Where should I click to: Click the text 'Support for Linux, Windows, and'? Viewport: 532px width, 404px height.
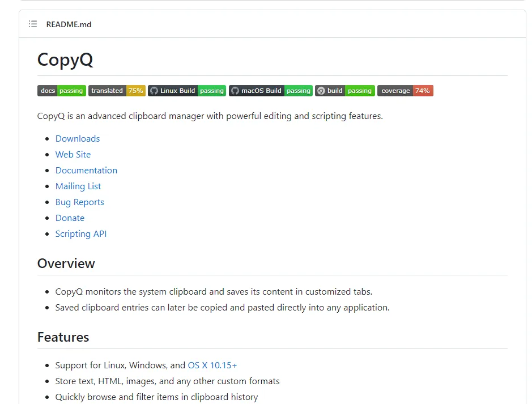point(120,365)
